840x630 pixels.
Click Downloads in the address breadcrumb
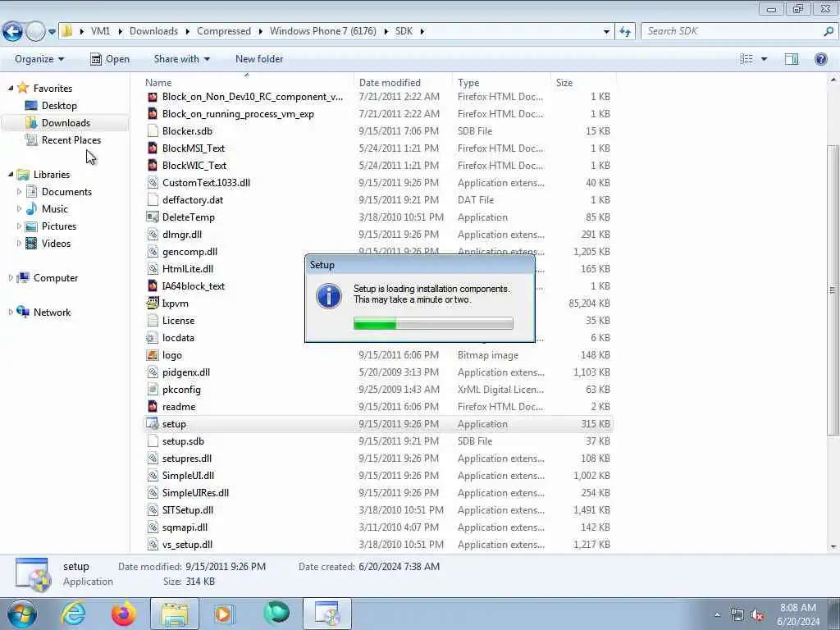(153, 31)
